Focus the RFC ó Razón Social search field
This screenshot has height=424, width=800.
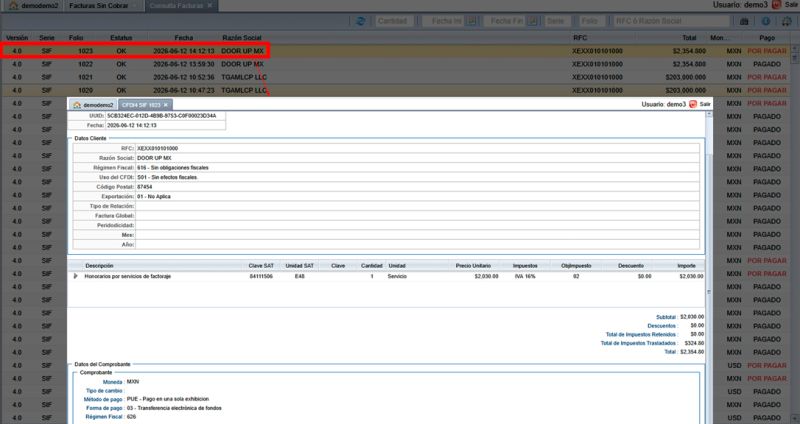(x=671, y=21)
